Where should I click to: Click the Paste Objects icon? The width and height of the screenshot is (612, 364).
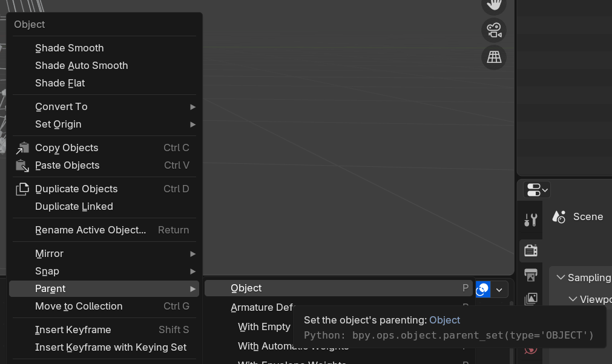click(x=22, y=165)
